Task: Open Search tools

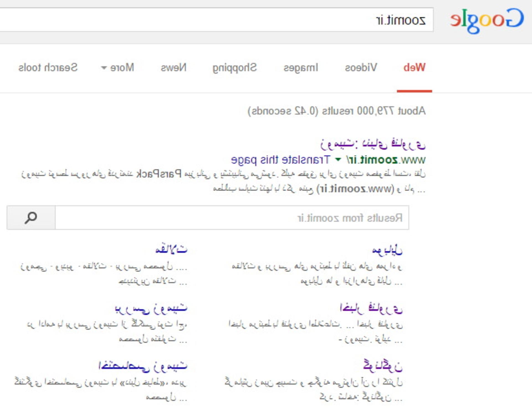Action: tap(48, 68)
